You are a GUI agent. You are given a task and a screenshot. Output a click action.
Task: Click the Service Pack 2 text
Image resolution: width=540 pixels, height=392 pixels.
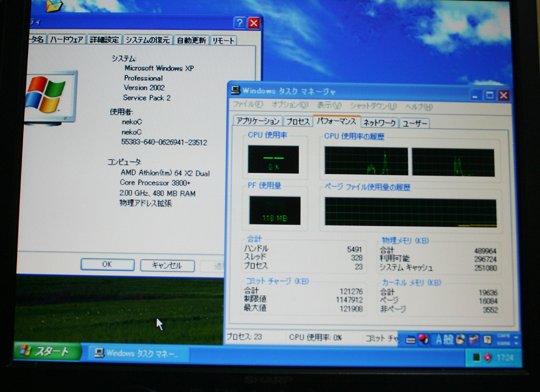pyautogui.click(x=147, y=98)
